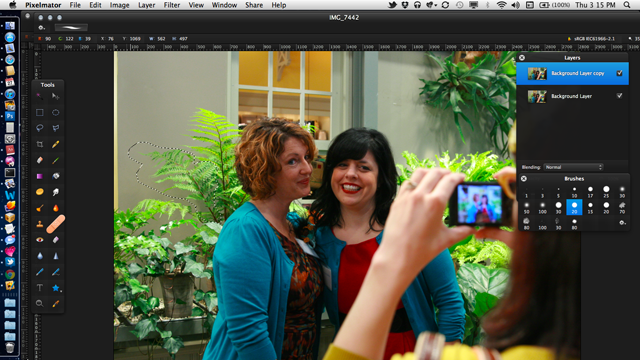Activate the Crop tool
This screenshot has width=640, height=360.
[40, 144]
